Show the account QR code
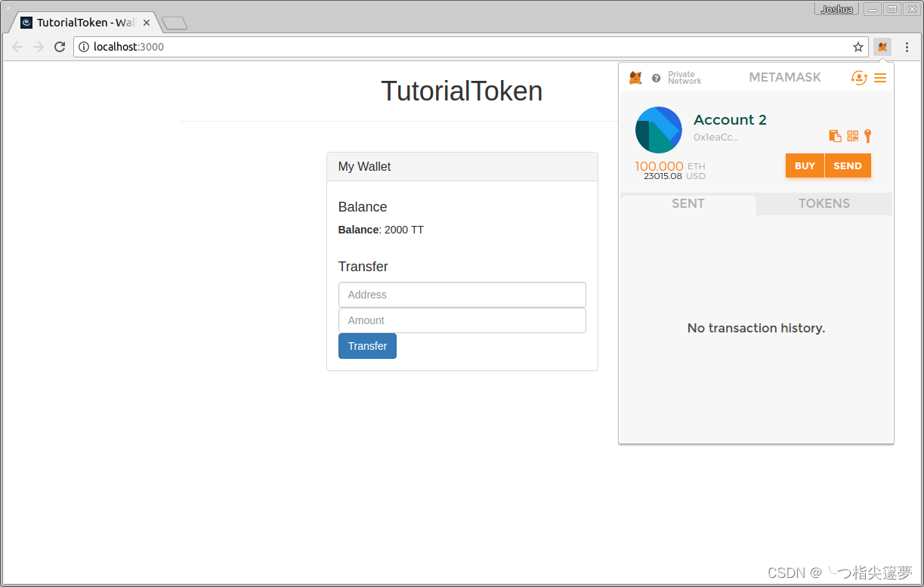Viewport: 924px width, 587px height. coord(852,136)
